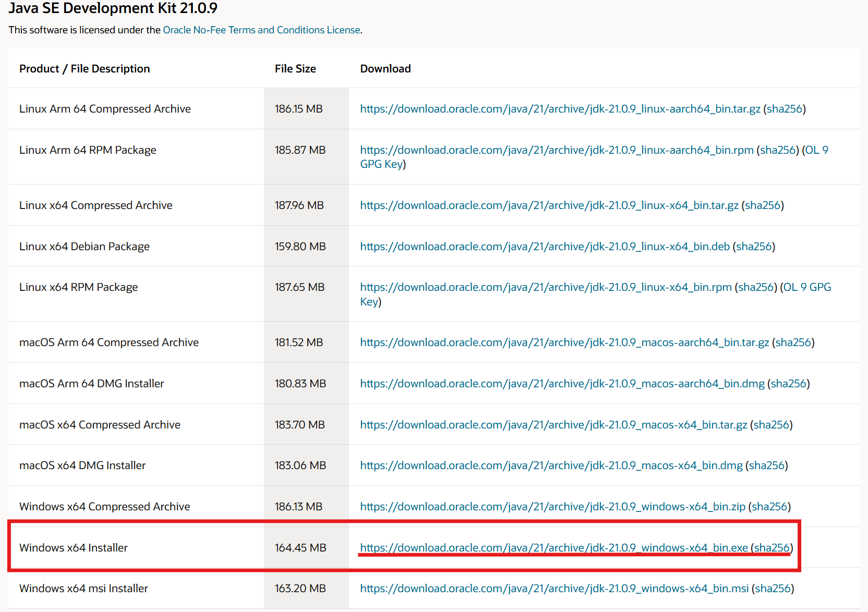Screen dimensions: 868x612
Task: Open sha256 for the Windows x64 exe installer
Action: [x=771, y=548]
